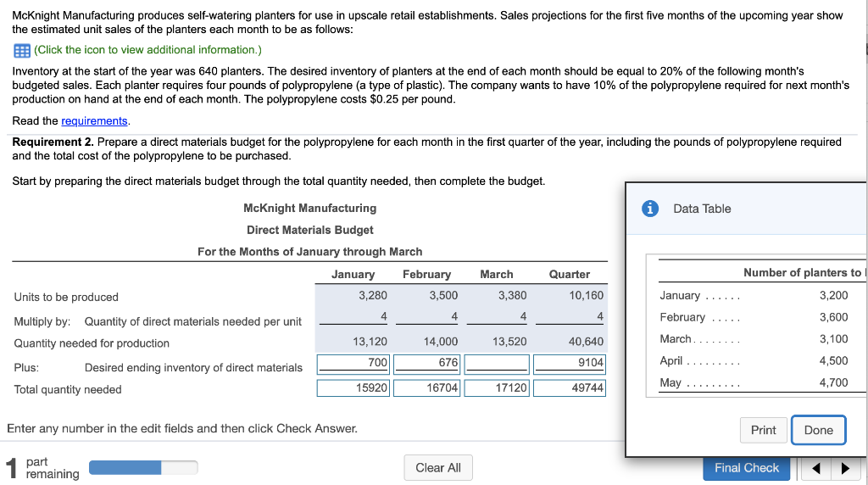Image resolution: width=868 pixels, height=485 pixels.
Task: Click February quantity needed 14,000
Action: coord(441,342)
